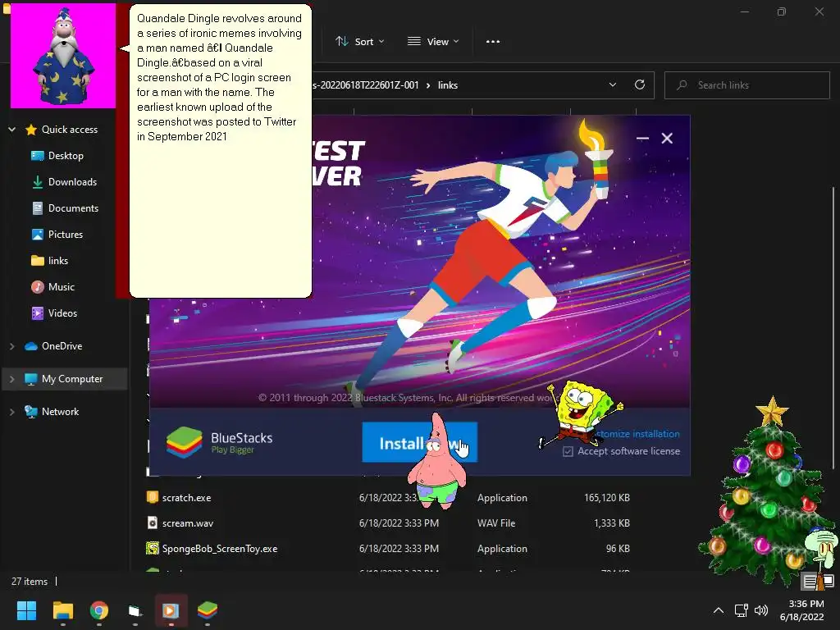Viewport: 840px width, 630px height.
Task: Click the File Explorer vertical scrollbar
Action: 833,326
